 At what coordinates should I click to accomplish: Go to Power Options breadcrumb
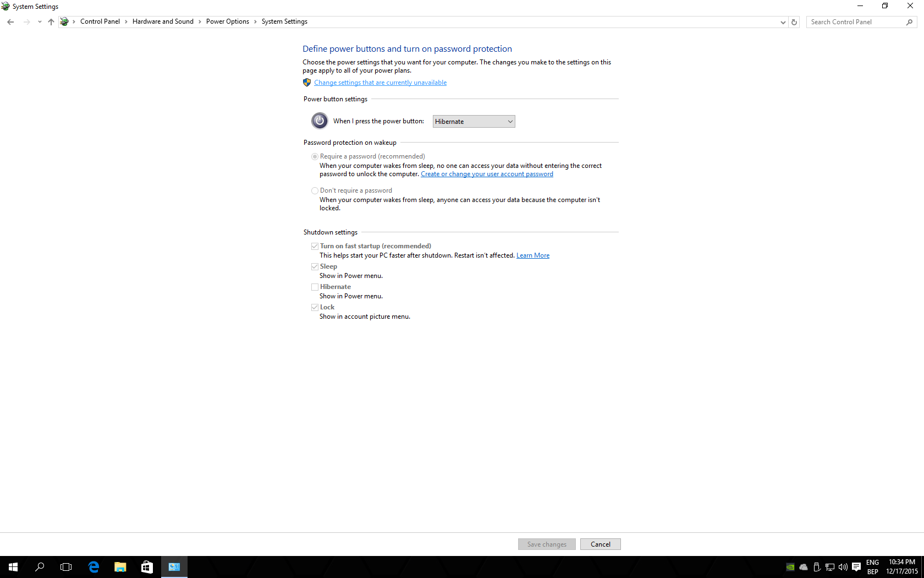(228, 21)
